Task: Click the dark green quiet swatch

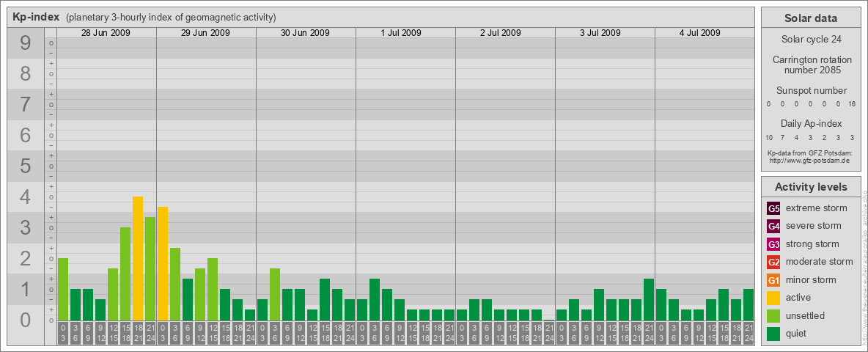Action: tap(773, 334)
